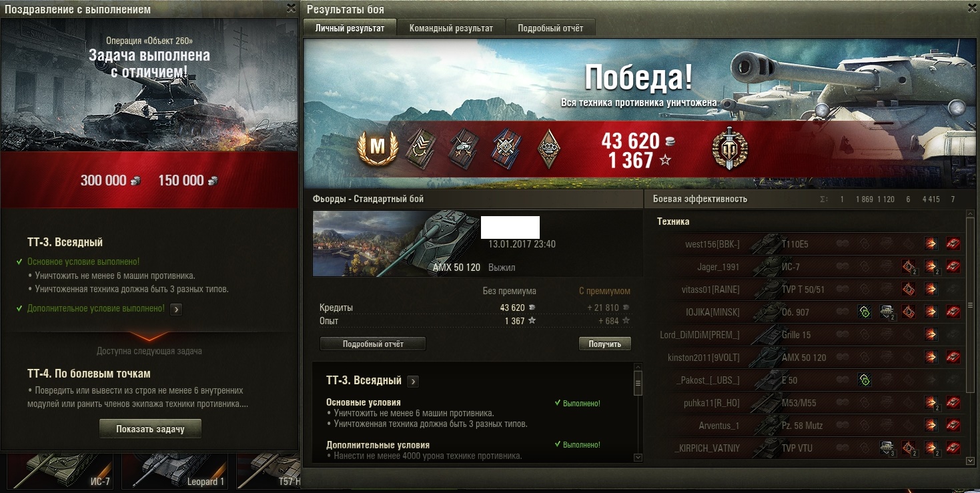The height and width of the screenshot is (493, 980).
Task: Click the diamond-shaped brass knuckles medal
Action: coord(549,148)
